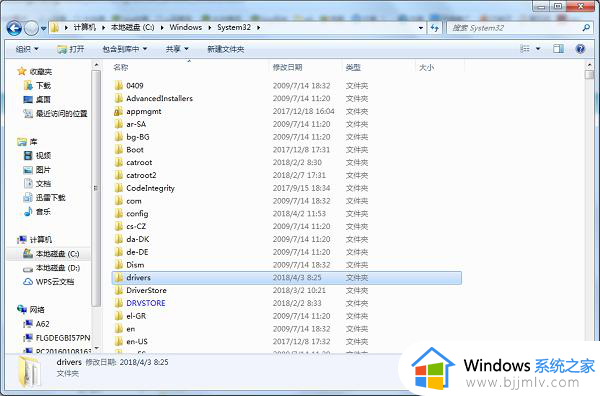The image size is (600, 396).
Task: Click the search magnifier icon in the search box
Action: 586,28
